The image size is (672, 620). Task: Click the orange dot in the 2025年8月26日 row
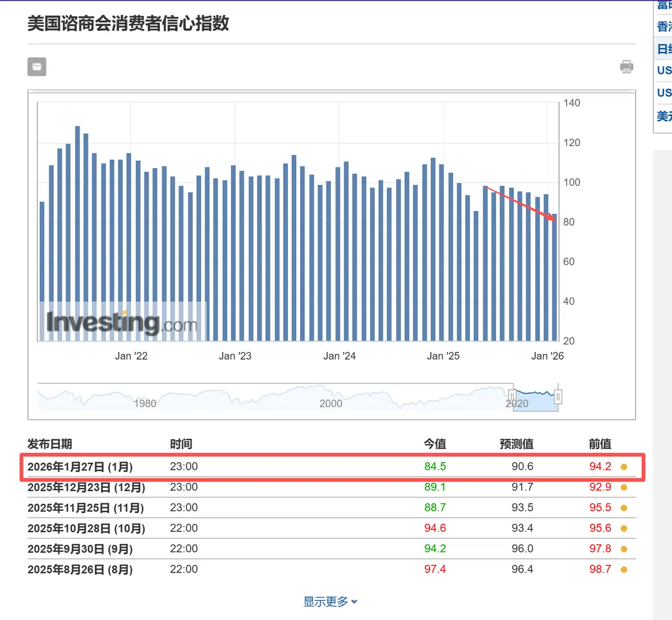[x=624, y=570]
